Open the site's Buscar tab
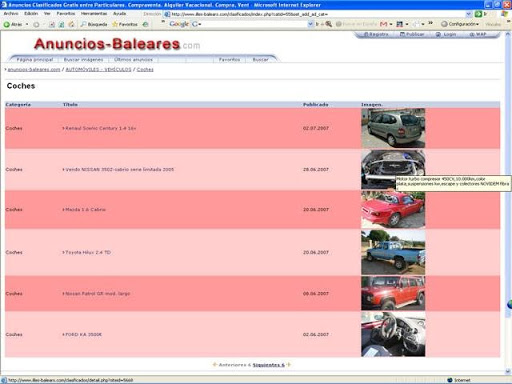This screenshot has height=384, width=512. click(x=260, y=60)
